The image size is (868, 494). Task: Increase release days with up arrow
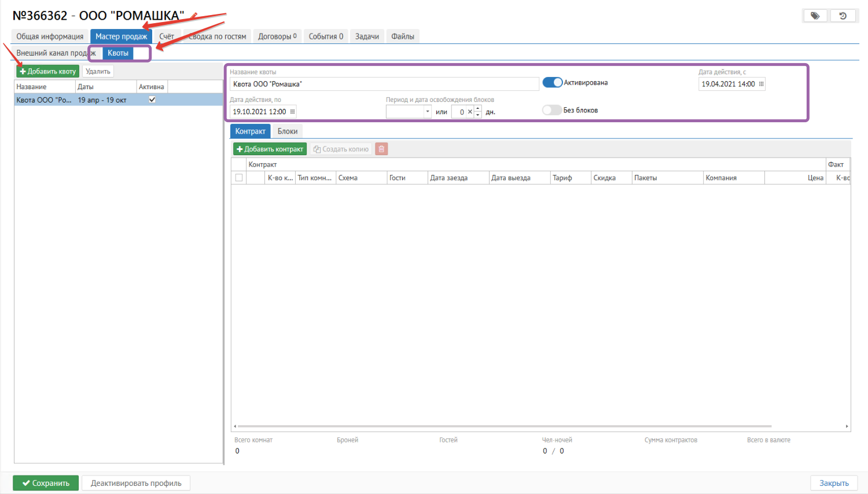click(478, 109)
